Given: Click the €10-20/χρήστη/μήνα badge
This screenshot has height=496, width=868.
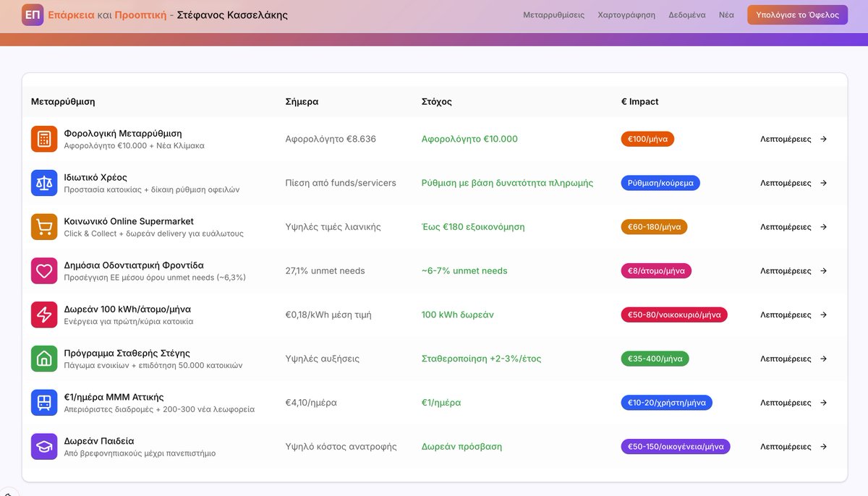Looking at the screenshot, I should (667, 403).
